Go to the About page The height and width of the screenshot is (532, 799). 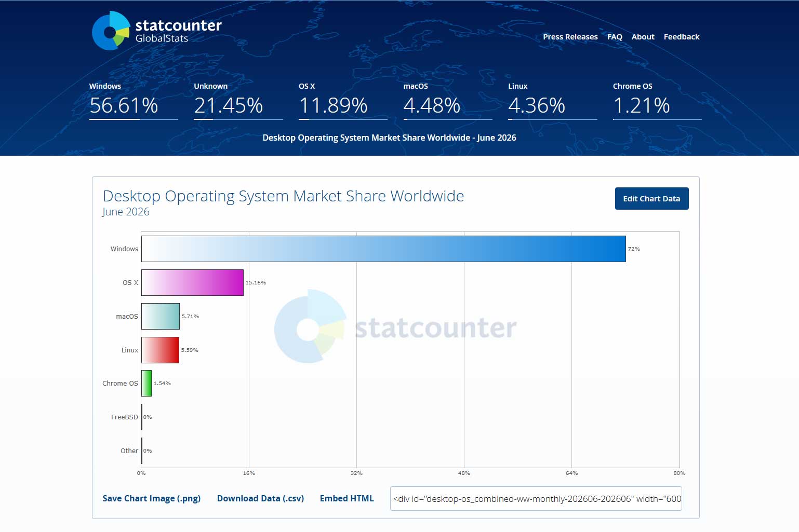coord(643,37)
